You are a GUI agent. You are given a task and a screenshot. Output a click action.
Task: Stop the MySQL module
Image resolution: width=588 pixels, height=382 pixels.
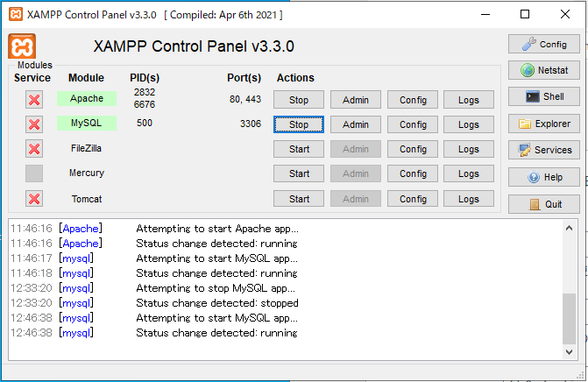pos(299,124)
